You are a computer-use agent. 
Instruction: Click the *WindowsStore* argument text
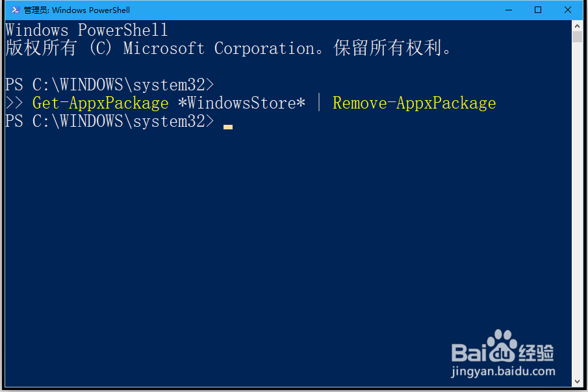242,103
